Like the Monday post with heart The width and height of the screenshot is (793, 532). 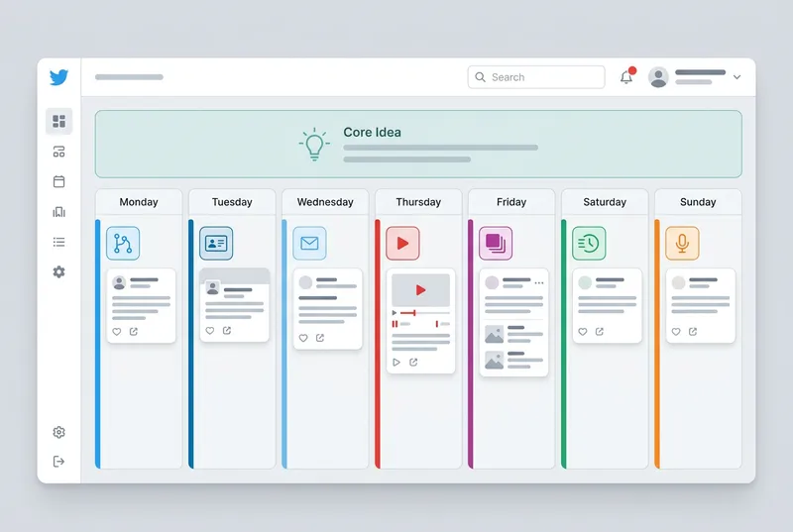click(x=117, y=332)
